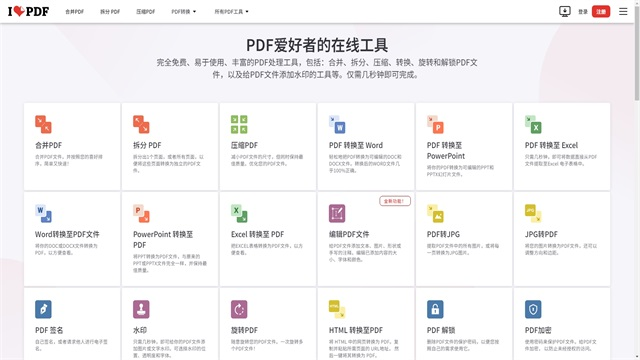The height and width of the screenshot is (360, 640).
Task: Expand the 所有PDF工具 dropdown menu
Action: point(231,11)
